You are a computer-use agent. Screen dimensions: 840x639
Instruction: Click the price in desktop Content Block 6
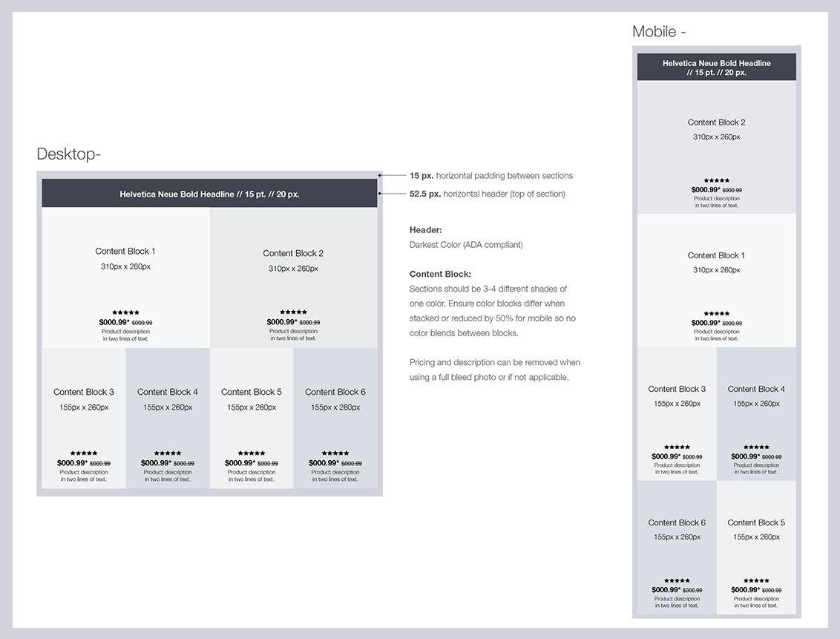[335, 463]
